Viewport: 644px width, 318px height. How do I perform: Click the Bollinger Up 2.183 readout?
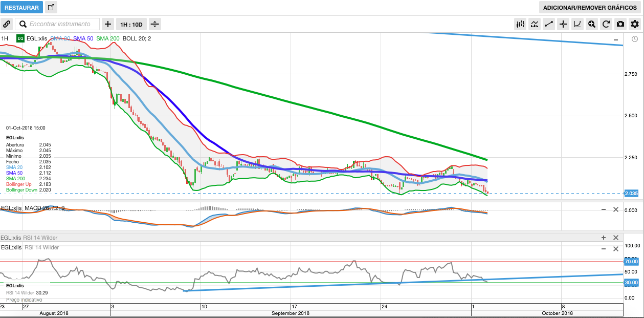coord(29,184)
